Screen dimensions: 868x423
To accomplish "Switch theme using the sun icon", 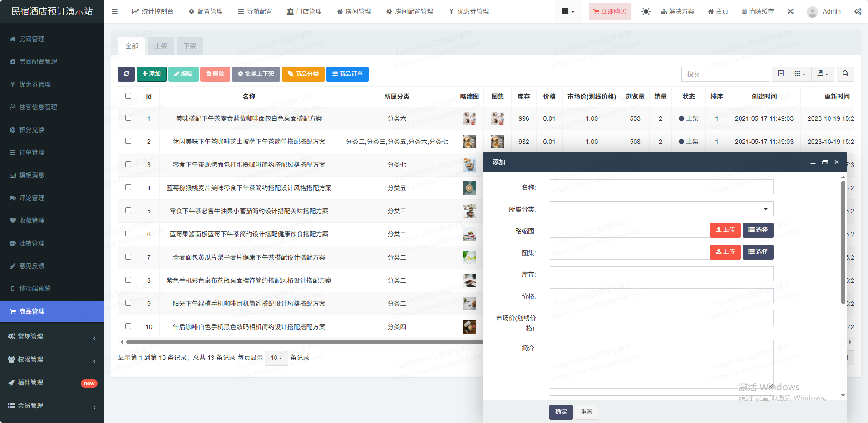I will point(646,11).
